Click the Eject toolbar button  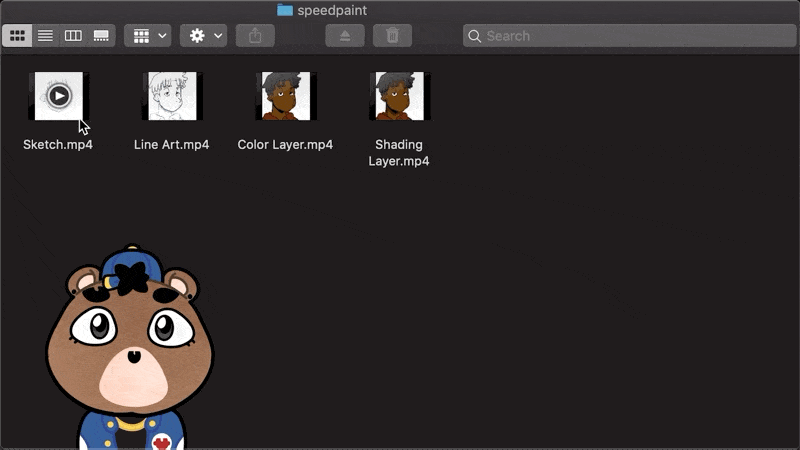click(x=345, y=36)
